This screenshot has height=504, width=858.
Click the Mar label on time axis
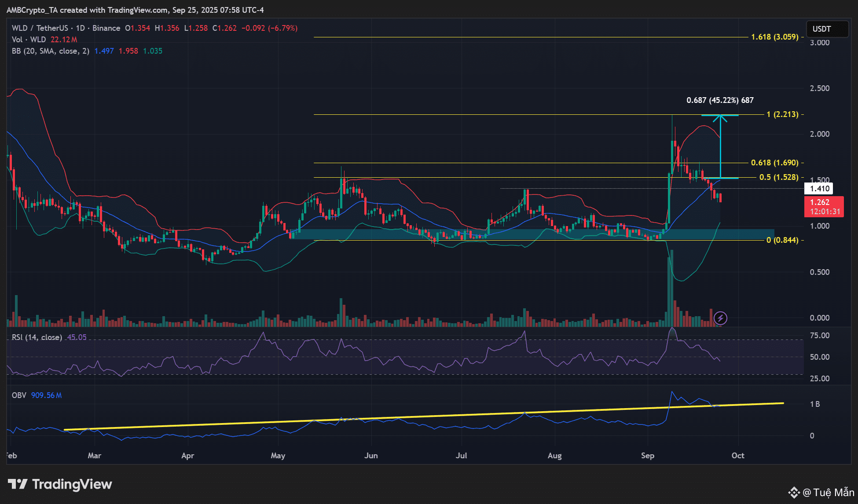tap(94, 456)
